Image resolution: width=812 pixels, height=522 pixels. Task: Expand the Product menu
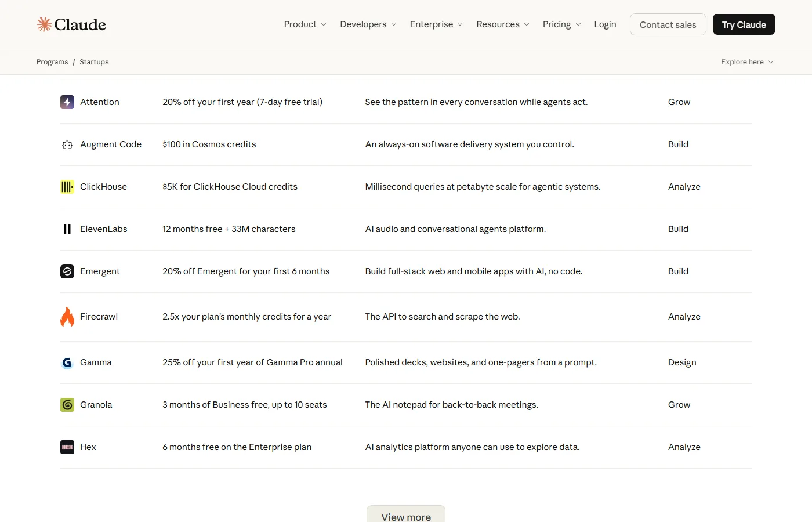pyautogui.click(x=305, y=24)
